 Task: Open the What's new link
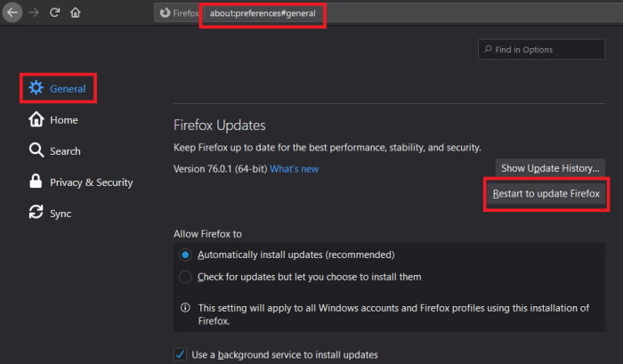(294, 169)
